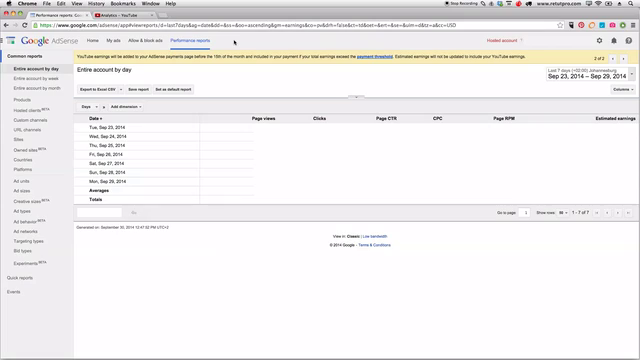The width and height of the screenshot is (640, 360).
Task: Click the Go to page input
Action: 524,213
